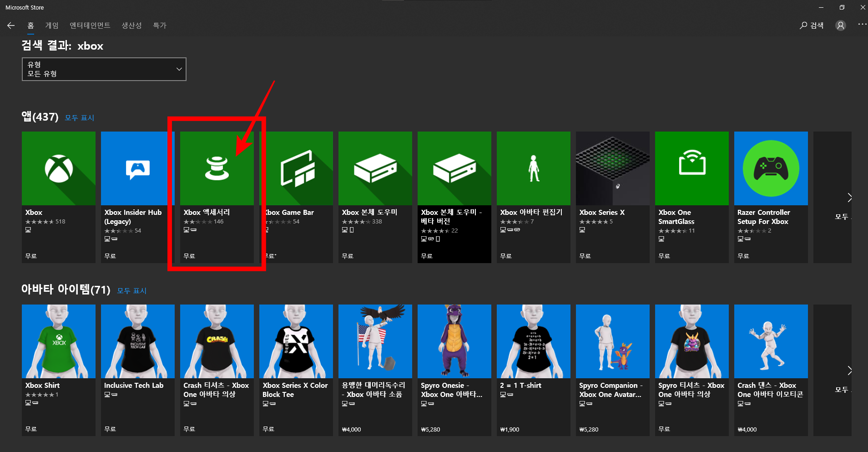Click the ₩5,280 price under Spyro Companion
The width and height of the screenshot is (868, 452).
pos(589,429)
